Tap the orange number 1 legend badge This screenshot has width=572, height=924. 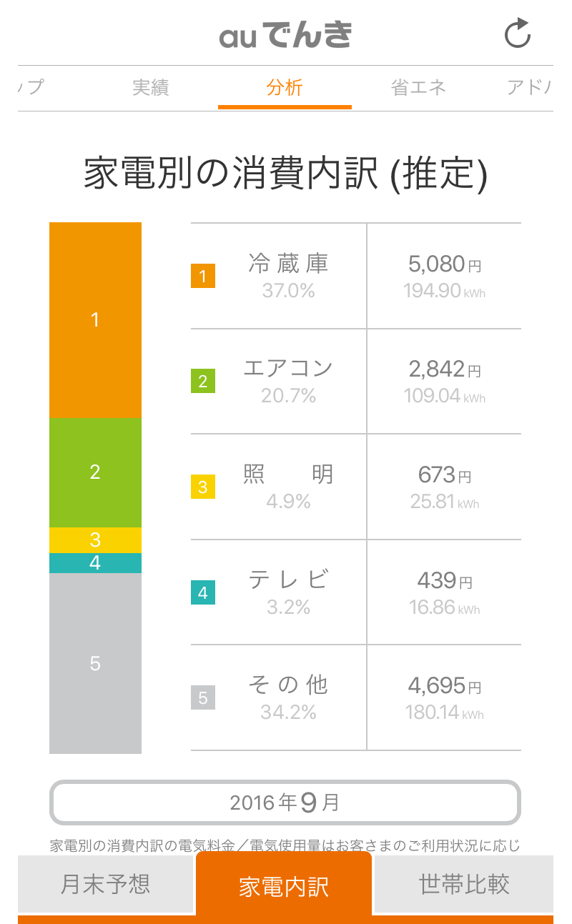pos(203,276)
